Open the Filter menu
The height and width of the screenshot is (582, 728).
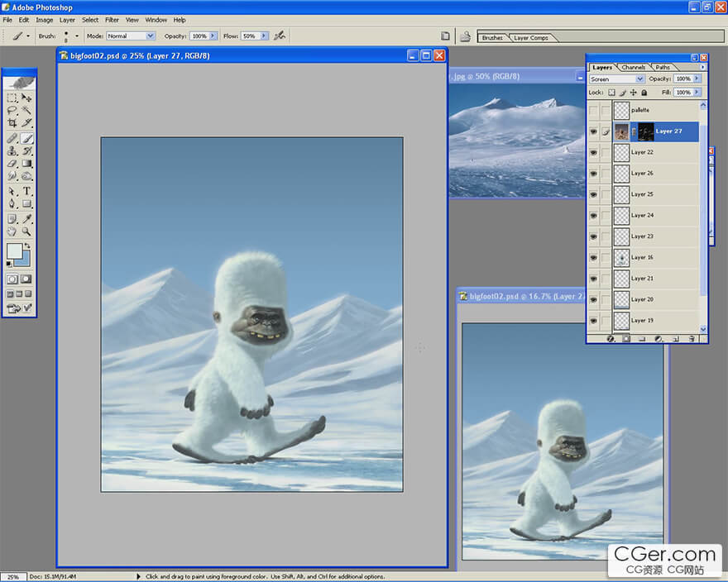point(112,20)
